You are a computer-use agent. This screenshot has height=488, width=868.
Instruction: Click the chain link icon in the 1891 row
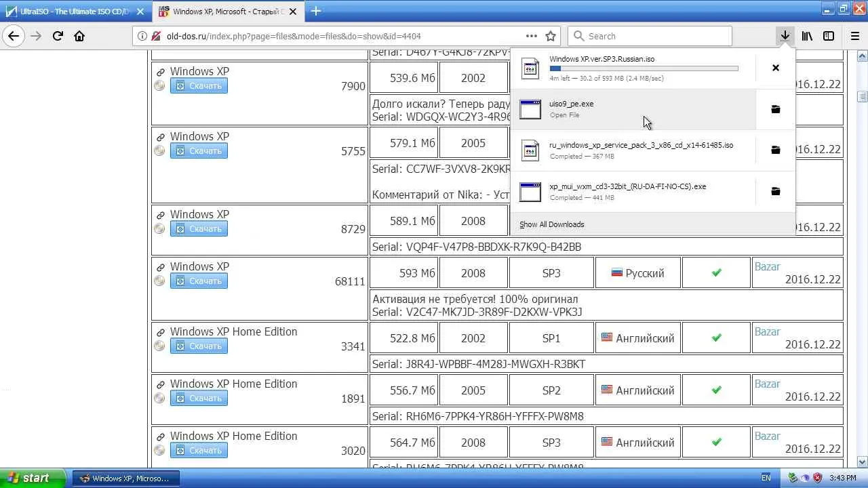point(161,384)
